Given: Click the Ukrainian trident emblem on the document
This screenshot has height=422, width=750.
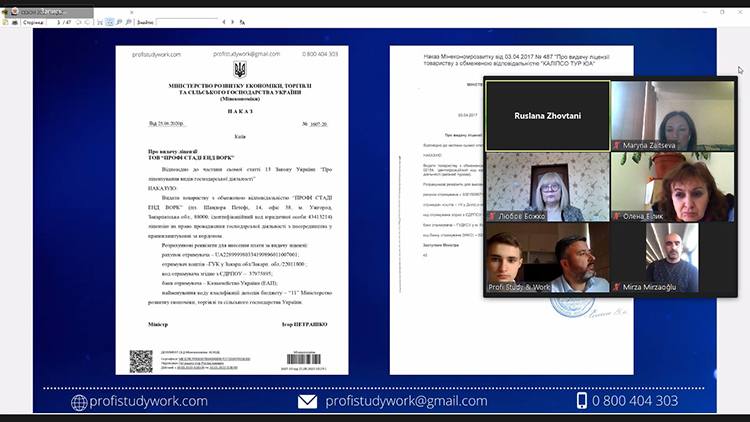Looking at the screenshot, I should 240,70.
